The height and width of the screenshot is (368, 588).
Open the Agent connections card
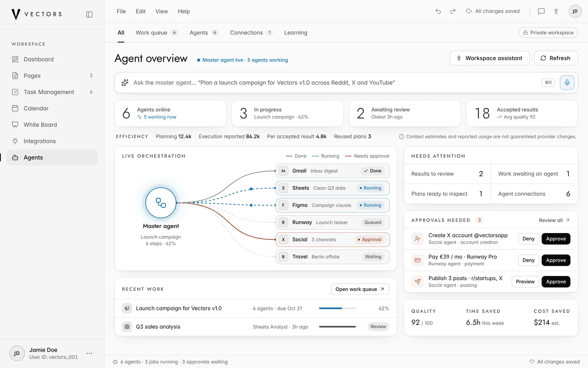pyautogui.click(x=534, y=194)
